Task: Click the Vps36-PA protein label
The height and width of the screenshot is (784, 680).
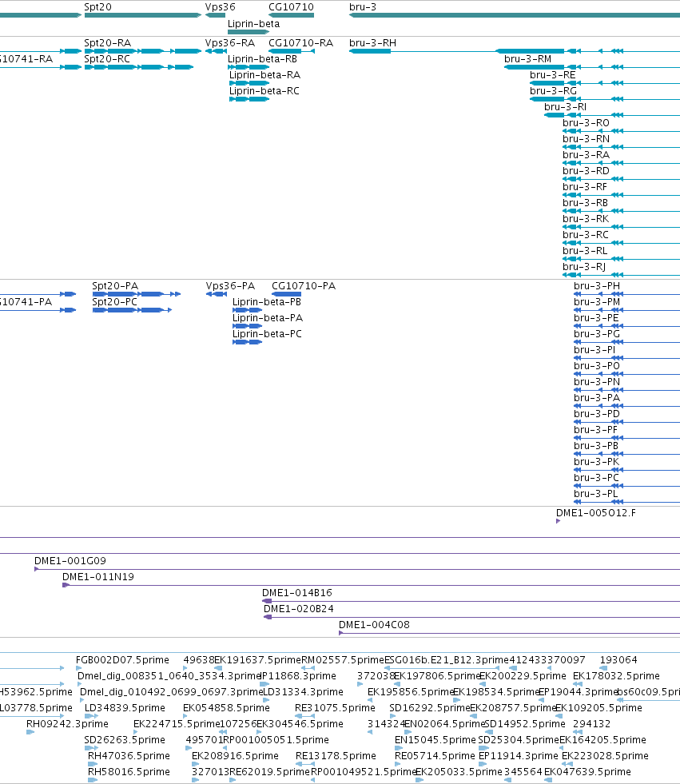Action: (230, 286)
